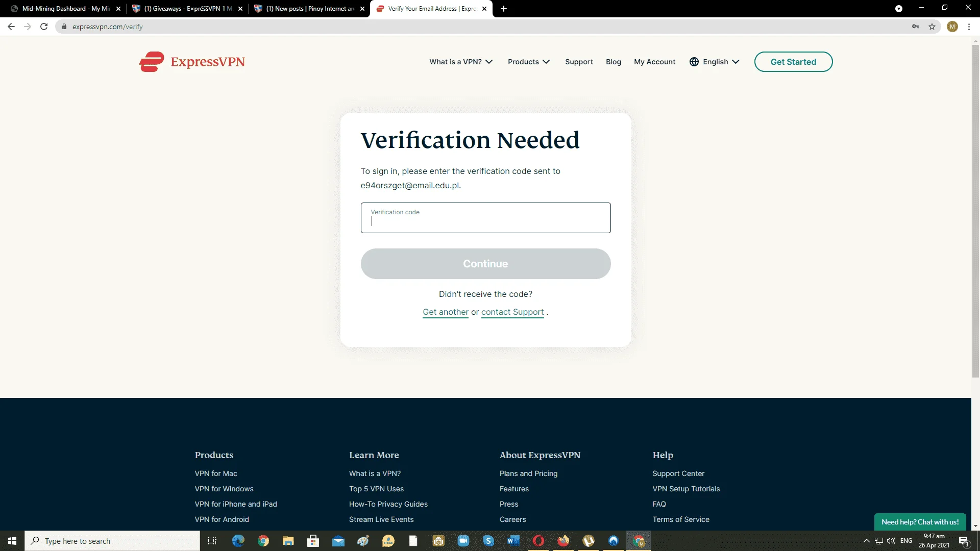
Task: Close the Verify Your Email Address tab
Action: point(484,9)
